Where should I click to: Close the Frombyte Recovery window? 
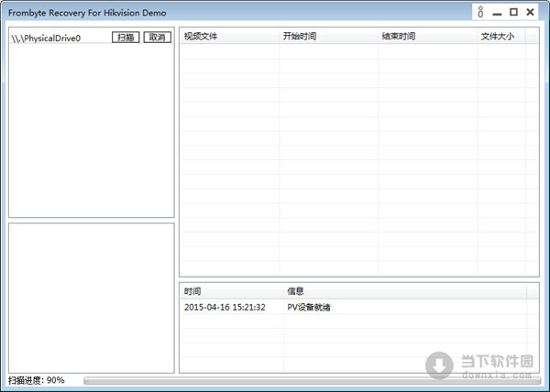click(531, 12)
